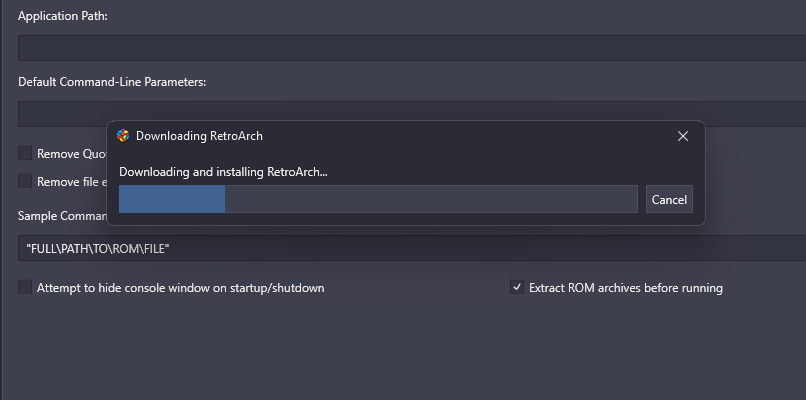Toggle the Remove file extension checkbox
Screen dimensions: 806x400
25,181
